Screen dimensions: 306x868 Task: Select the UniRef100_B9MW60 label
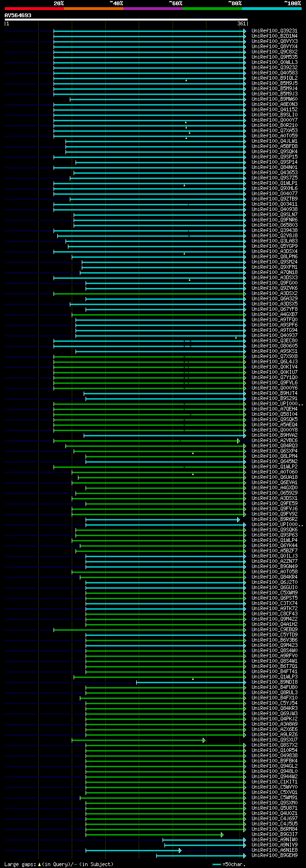274,99
